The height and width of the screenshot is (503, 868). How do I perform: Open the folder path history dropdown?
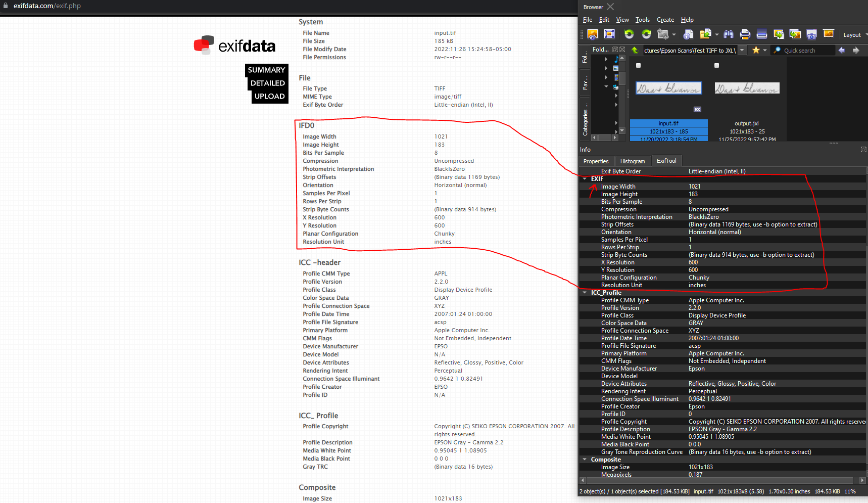[741, 50]
